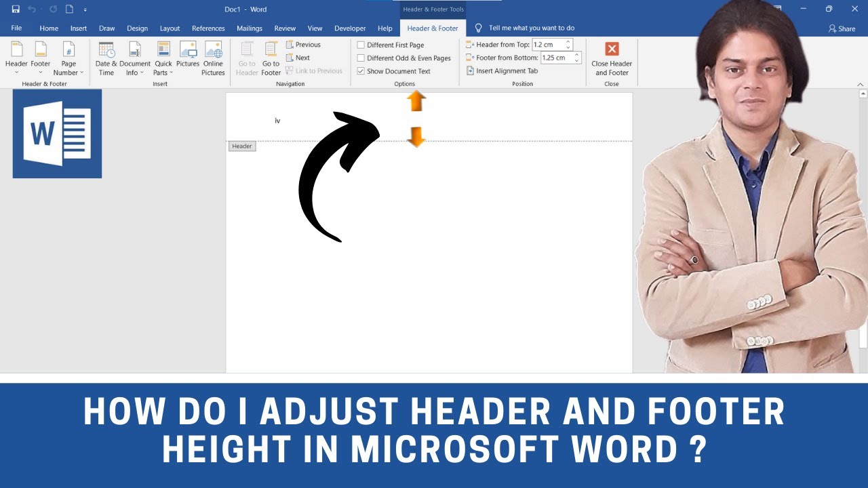Go to the Previous header section
Screen dimensions: 868x488
coord(303,45)
